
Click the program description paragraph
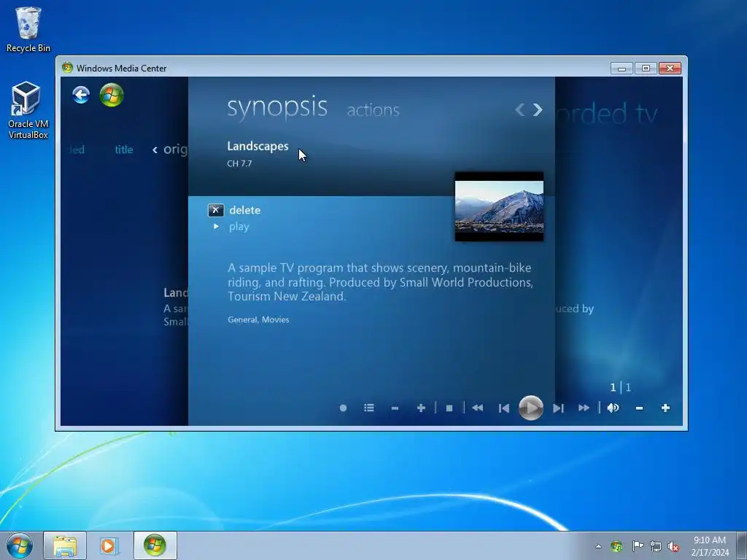[380, 282]
